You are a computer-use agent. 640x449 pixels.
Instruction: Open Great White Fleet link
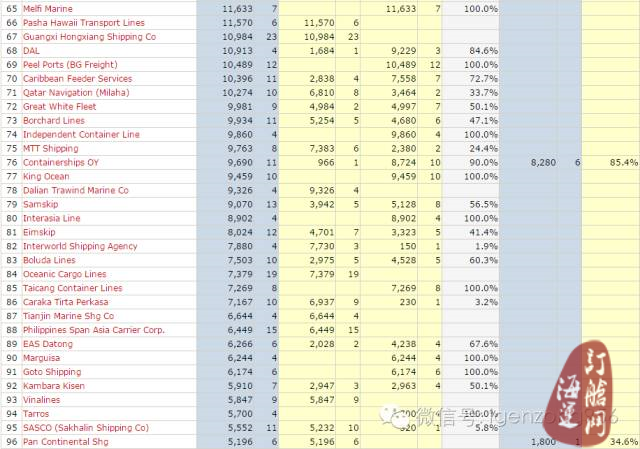(x=60, y=106)
